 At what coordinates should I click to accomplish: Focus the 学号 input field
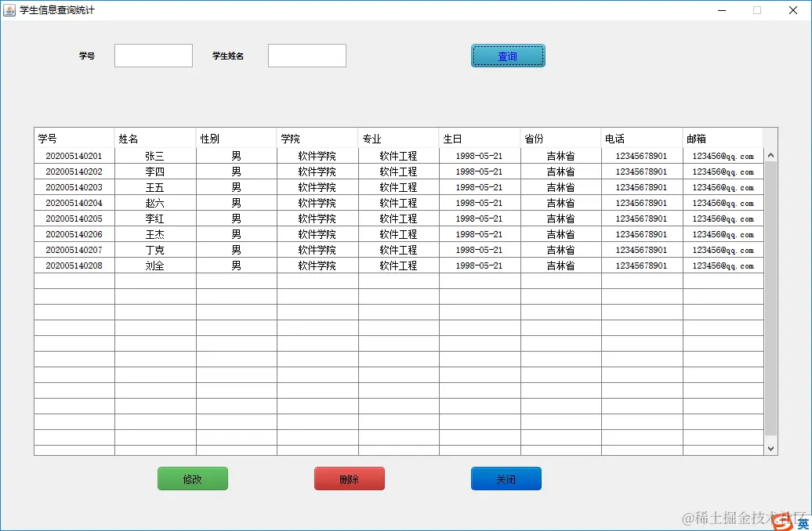[x=154, y=56]
